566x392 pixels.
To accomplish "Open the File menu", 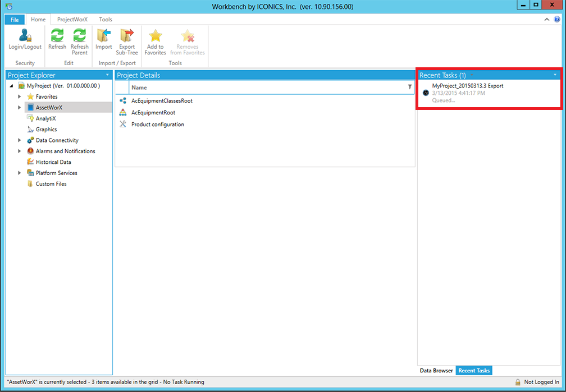I will point(15,20).
